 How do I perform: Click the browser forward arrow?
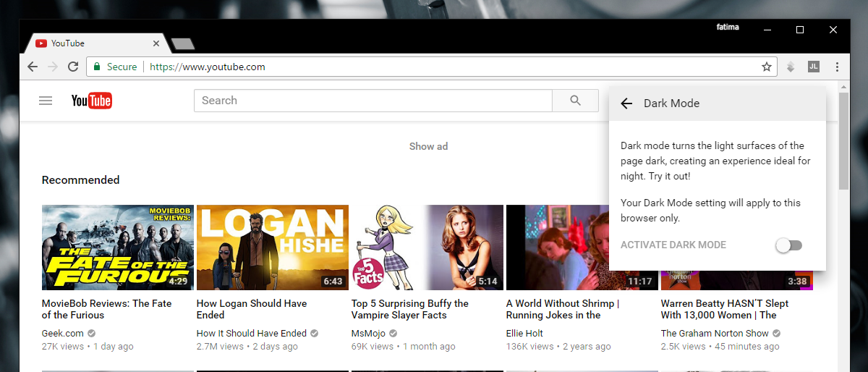52,67
